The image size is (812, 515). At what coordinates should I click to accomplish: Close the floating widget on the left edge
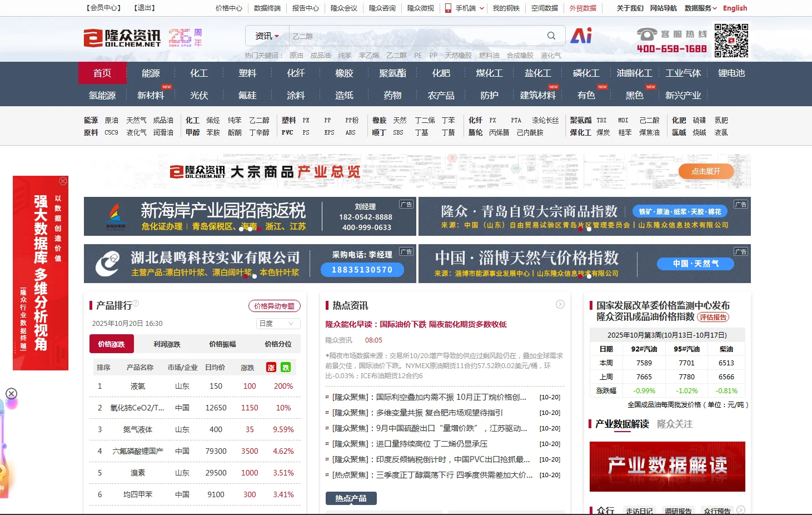coord(11,394)
